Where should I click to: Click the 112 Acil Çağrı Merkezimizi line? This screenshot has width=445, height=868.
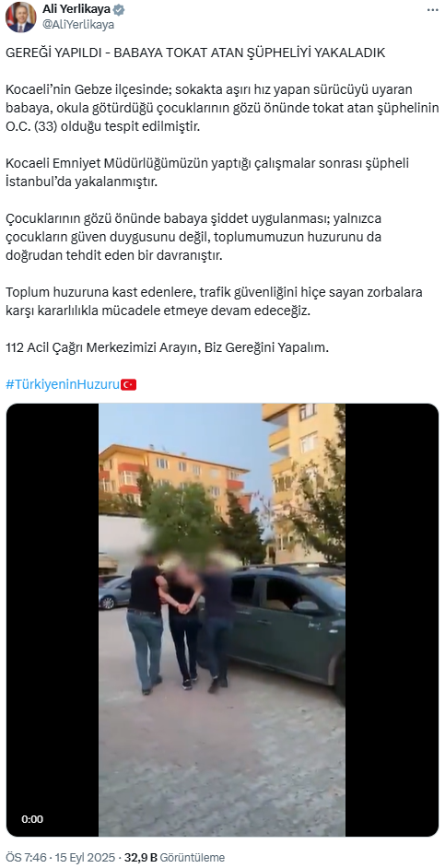click(167, 348)
